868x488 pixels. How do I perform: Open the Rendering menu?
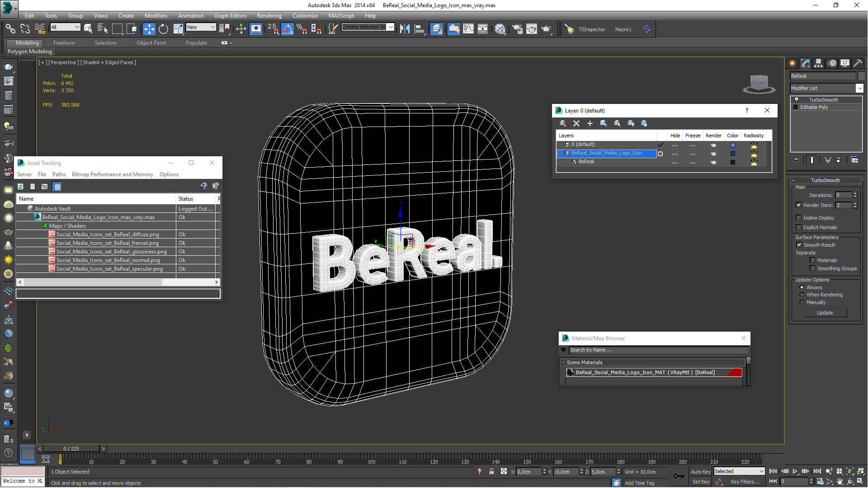coord(269,16)
